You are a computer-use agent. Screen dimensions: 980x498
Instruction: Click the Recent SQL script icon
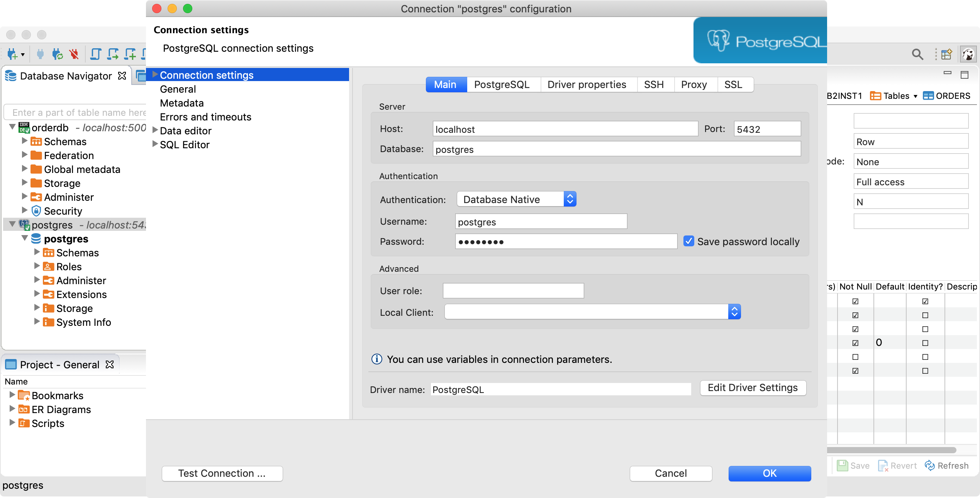coord(113,54)
